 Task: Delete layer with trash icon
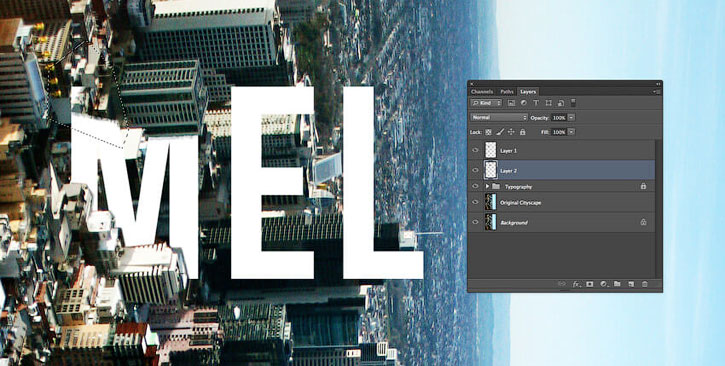click(645, 284)
